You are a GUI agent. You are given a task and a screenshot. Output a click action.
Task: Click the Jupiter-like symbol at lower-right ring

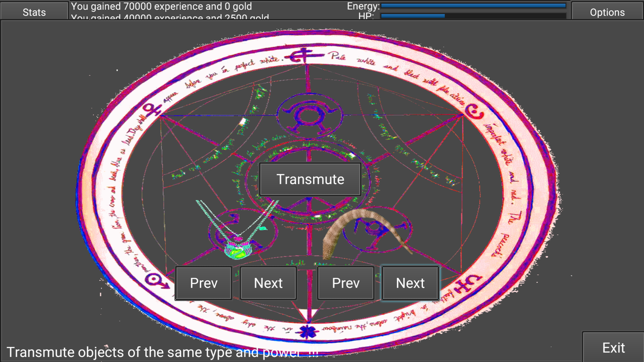[467, 284]
